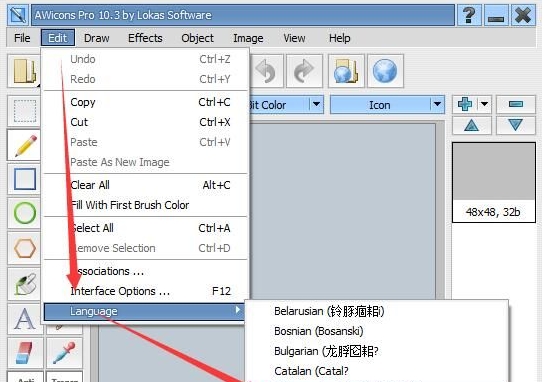This screenshot has height=382, width=544.
Task: Open the Draw menu
Action: [x=96, y=38]
